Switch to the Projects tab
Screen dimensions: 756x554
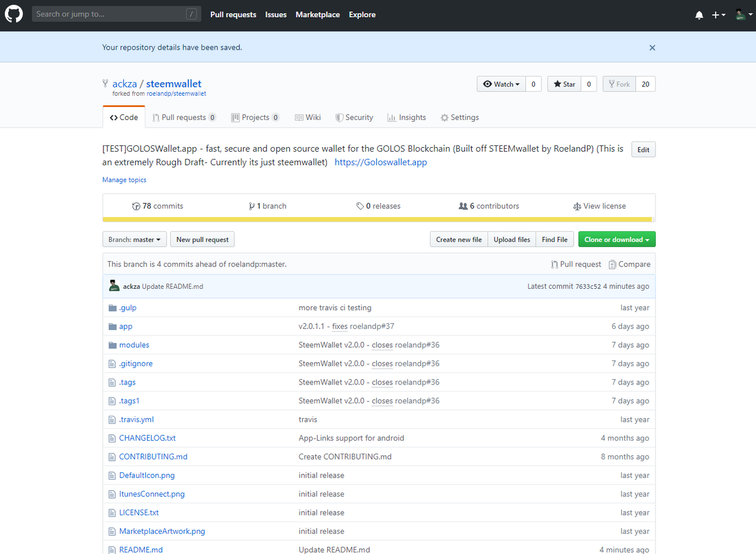(x=255, y=117)
